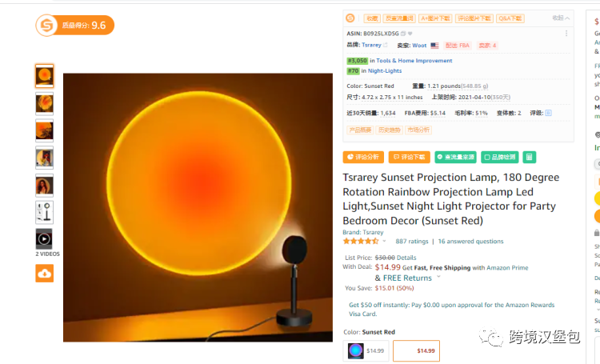The width and height of the screenshot is (600, 364).
Task: Select the blue color variant swatch
Action: (366, 350)
